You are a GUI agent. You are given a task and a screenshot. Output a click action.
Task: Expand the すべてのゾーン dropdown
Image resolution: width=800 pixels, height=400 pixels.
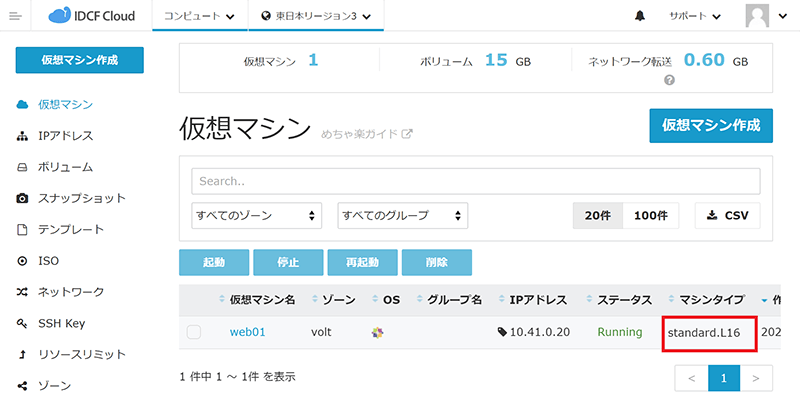click(x=258, y=216)
